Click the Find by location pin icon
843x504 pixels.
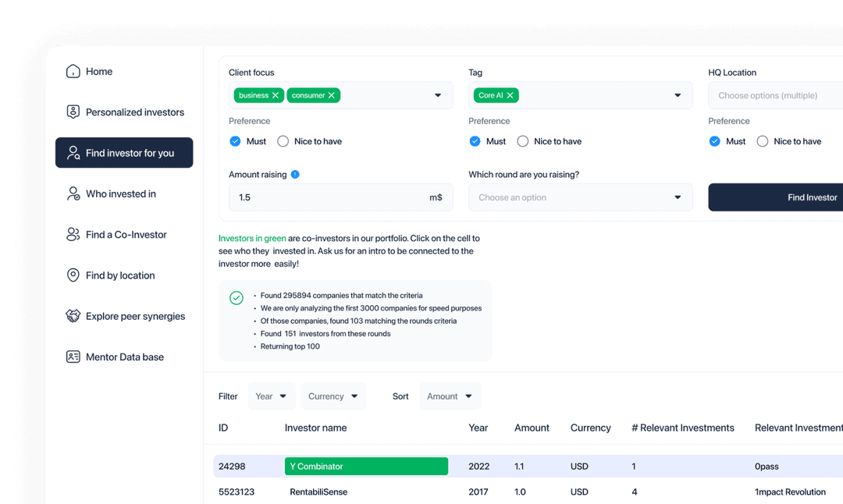tap(73, 275)
